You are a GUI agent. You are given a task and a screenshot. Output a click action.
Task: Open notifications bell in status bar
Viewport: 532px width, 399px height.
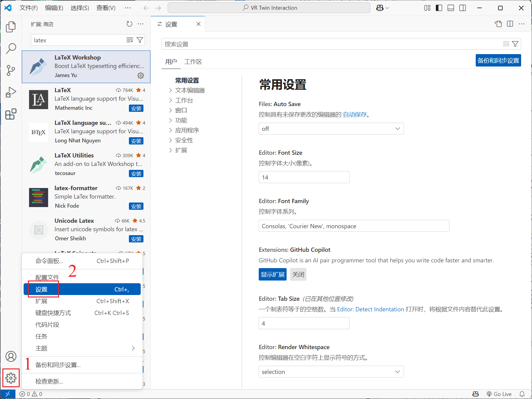[522, 394]
